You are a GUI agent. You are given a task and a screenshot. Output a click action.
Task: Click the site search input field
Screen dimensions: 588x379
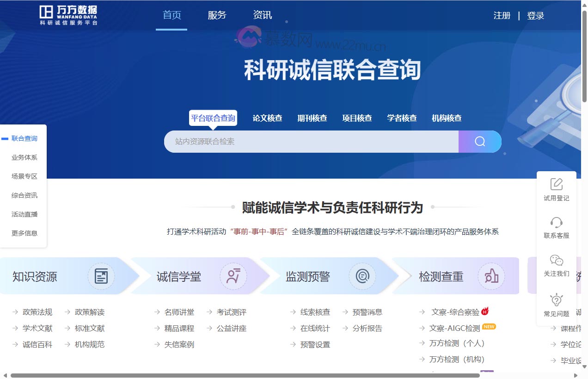tap(310, 141)
